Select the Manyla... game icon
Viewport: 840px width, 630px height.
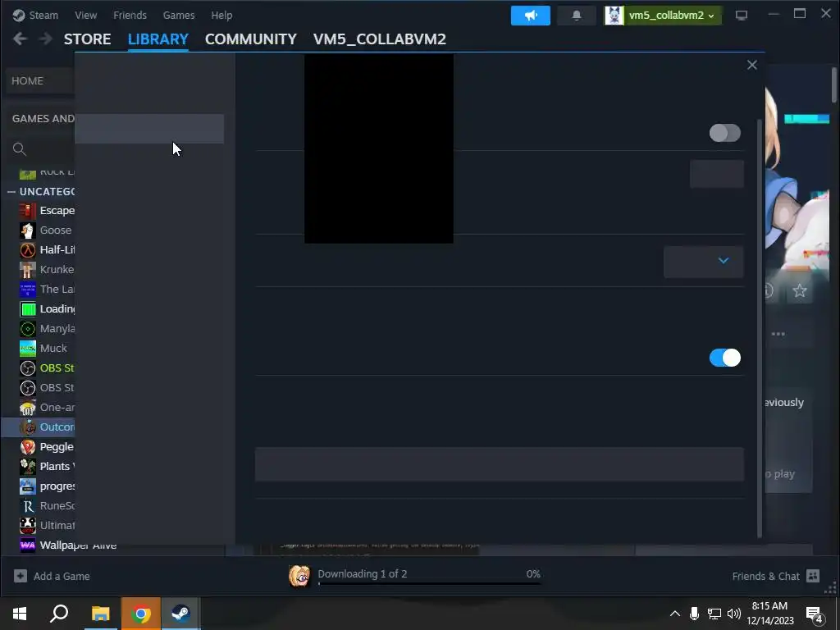pos(28,329)
